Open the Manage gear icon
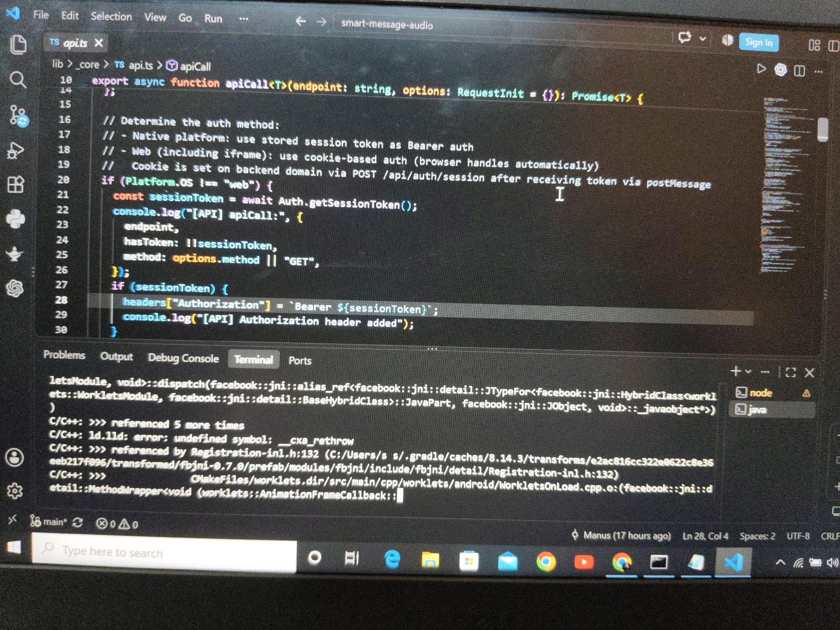This screenshot has width=840, height=630. (15, 491)
